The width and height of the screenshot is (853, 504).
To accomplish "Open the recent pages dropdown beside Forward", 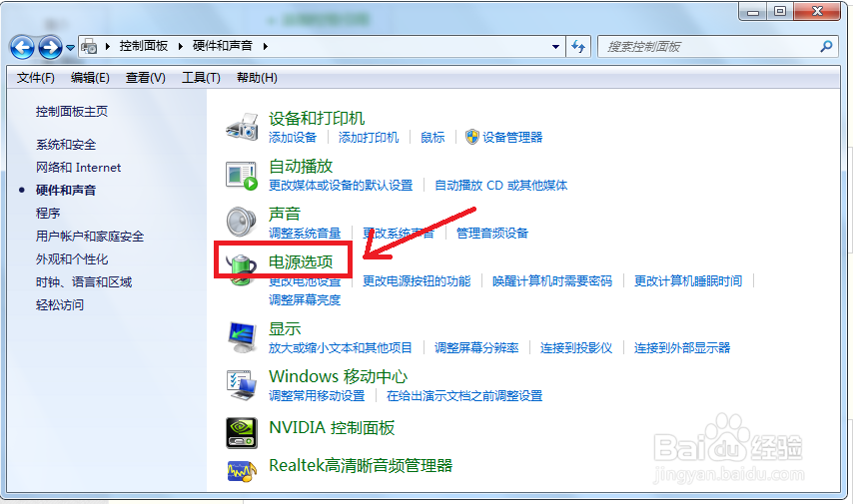I will click(x=70, y=48).
